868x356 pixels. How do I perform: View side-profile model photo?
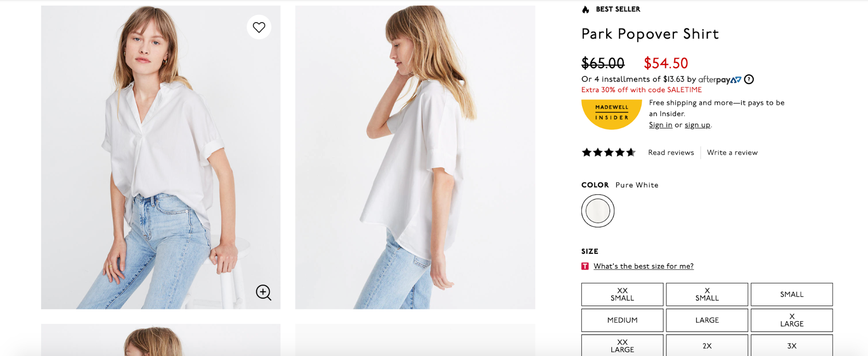(x=415, y=157)
